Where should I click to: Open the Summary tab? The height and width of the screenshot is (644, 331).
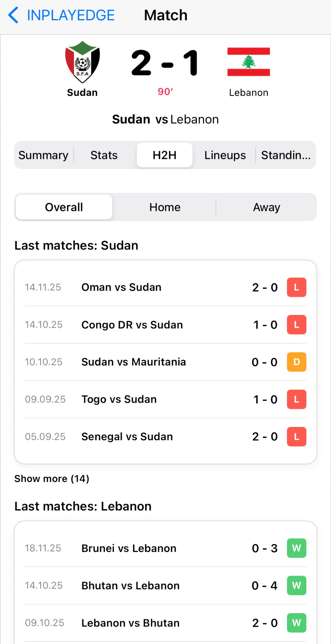(x=43, y=155)
